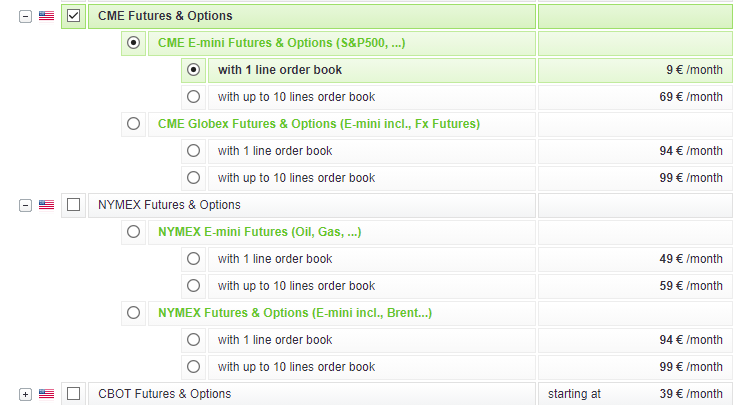
Task: Check the NYMEX Futures & Options checkbox
Action: (x=73, y=205)
